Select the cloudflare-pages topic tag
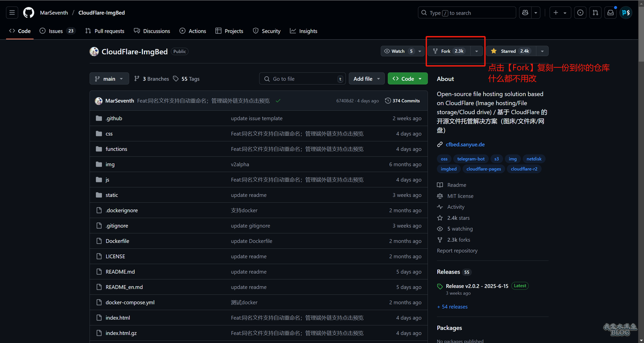 coord(484,169)
